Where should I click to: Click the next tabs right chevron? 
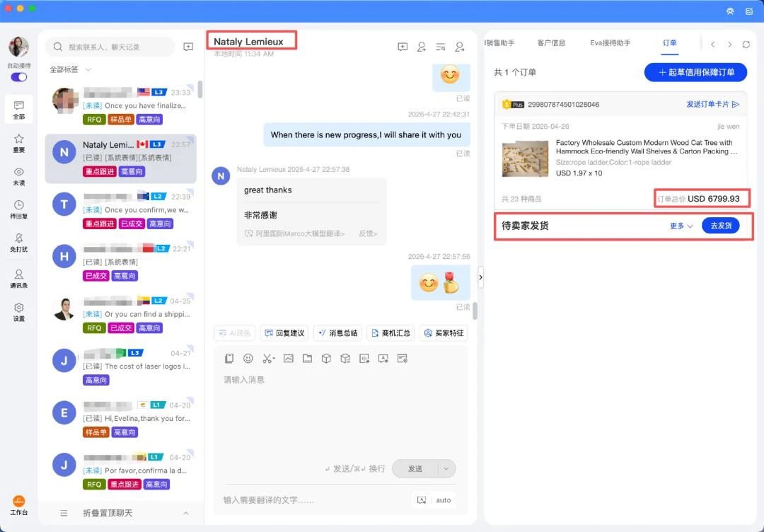coord(729,45)
